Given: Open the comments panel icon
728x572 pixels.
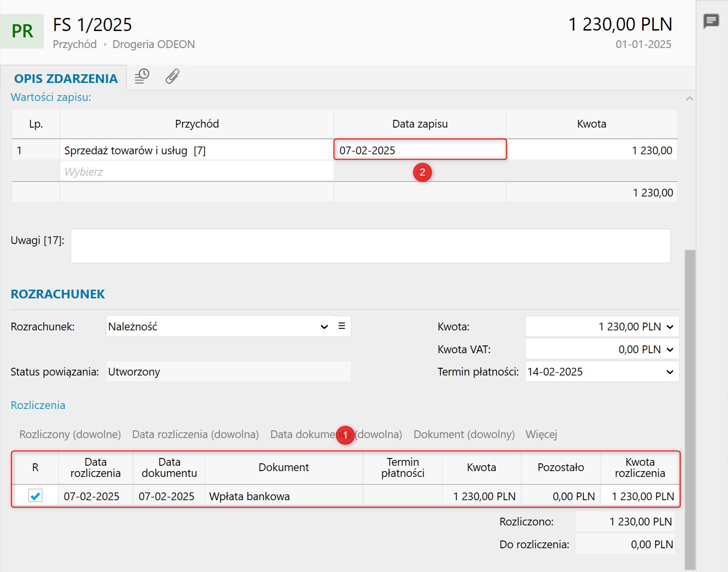Looking at the screenshot, I should pyautogui.click(x=711, y=21).
